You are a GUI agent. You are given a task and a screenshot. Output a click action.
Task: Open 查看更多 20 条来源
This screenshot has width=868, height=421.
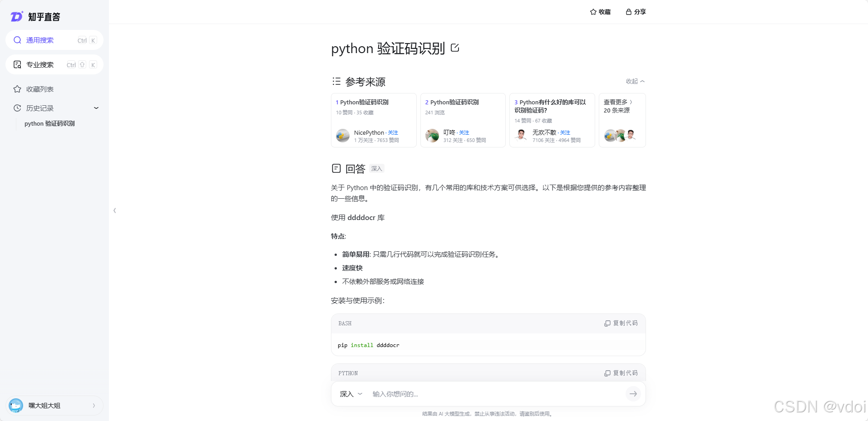point(622,120)
